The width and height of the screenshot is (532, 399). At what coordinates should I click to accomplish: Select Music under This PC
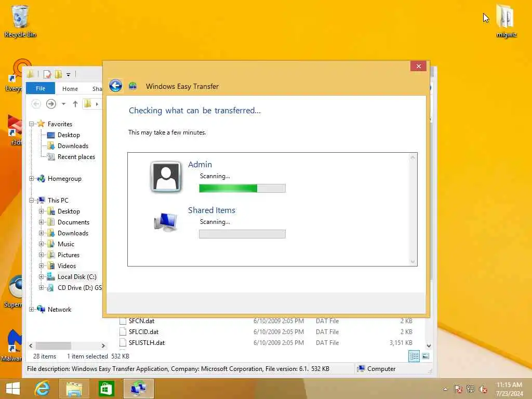click(x=65, y=244)
